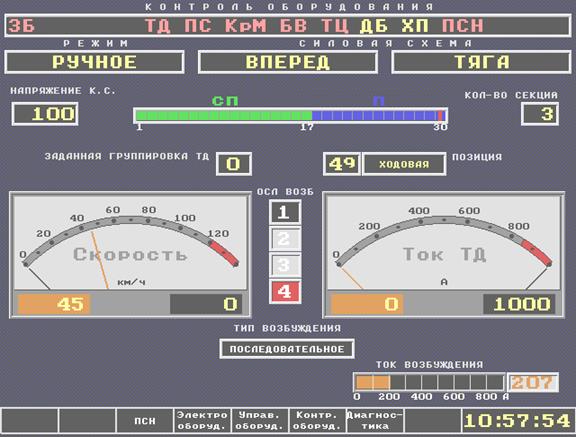Click the green СП section of position bar
Image resolution: width=576 pixels, height=437 pixels.
[x=223, y=116]
